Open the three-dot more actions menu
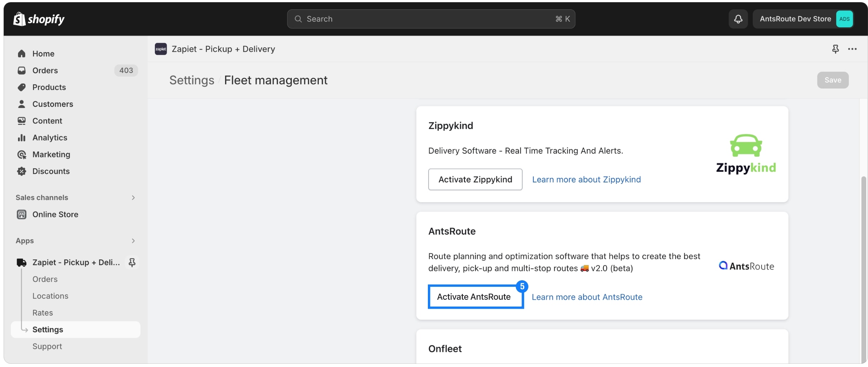Image resolution: width=868 pixels, height=367 pixels. point(852,49)
